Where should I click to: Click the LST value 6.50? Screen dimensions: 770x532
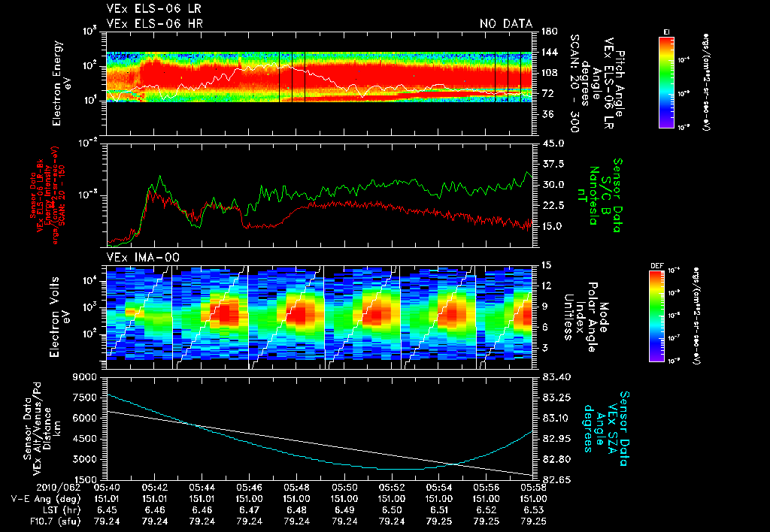pyautogui.click(x=391, y=510)
